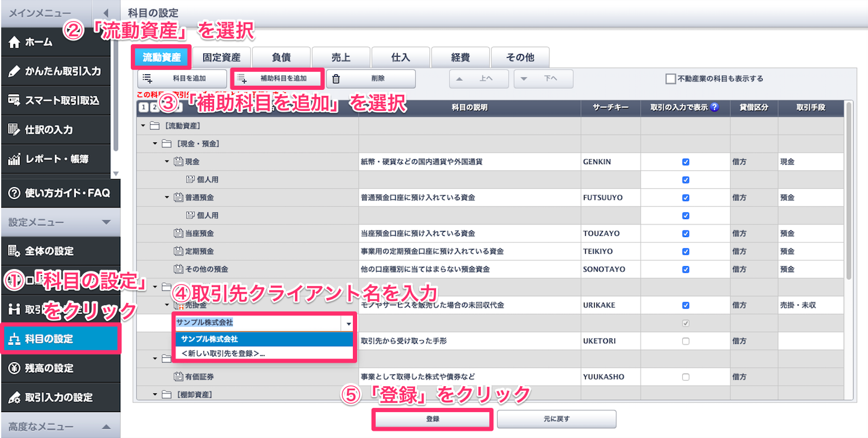Click the 取引手段 column header
Image resolution: width=868 pixels, height=438 pixels.
[810, 107]
